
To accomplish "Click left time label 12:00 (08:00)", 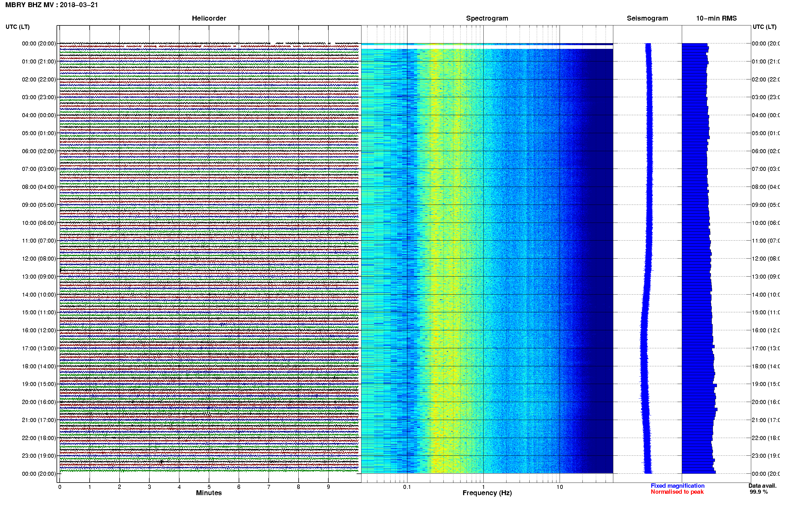I will (39, 258).
